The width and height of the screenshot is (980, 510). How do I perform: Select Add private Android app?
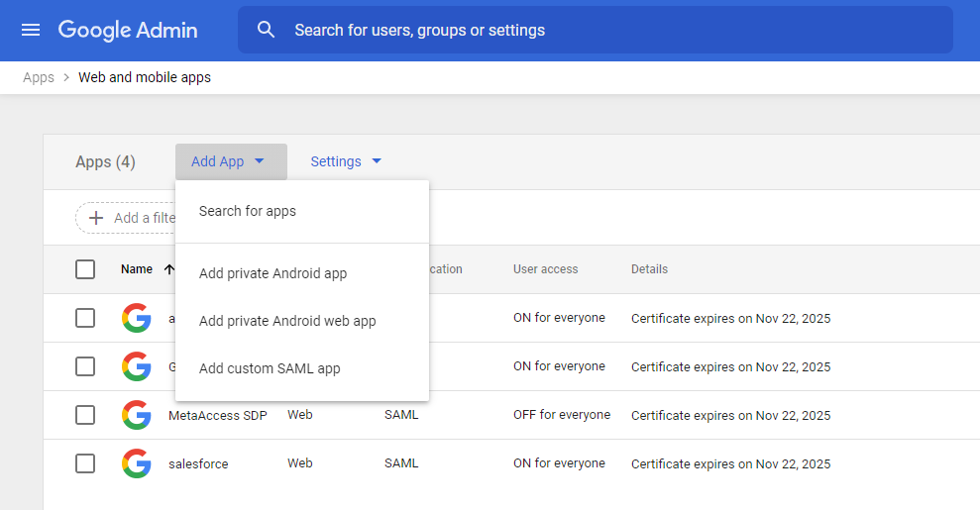272,273
